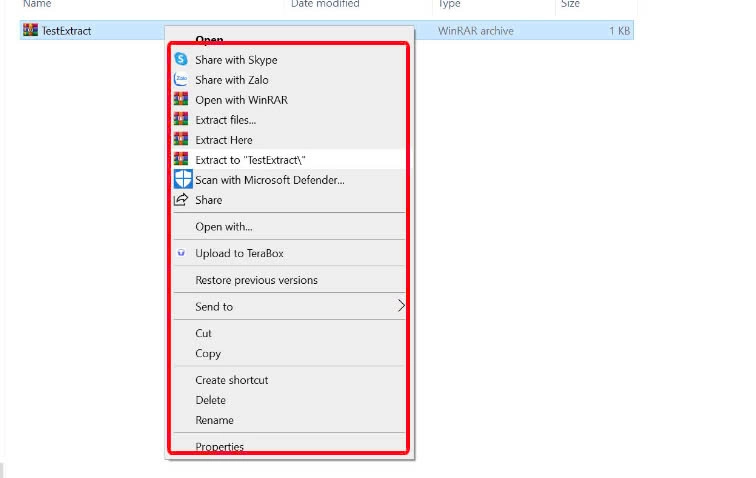
Task: Click the WinRAR archive type cell
Action: pyautogui.click(x=475, y=31)
